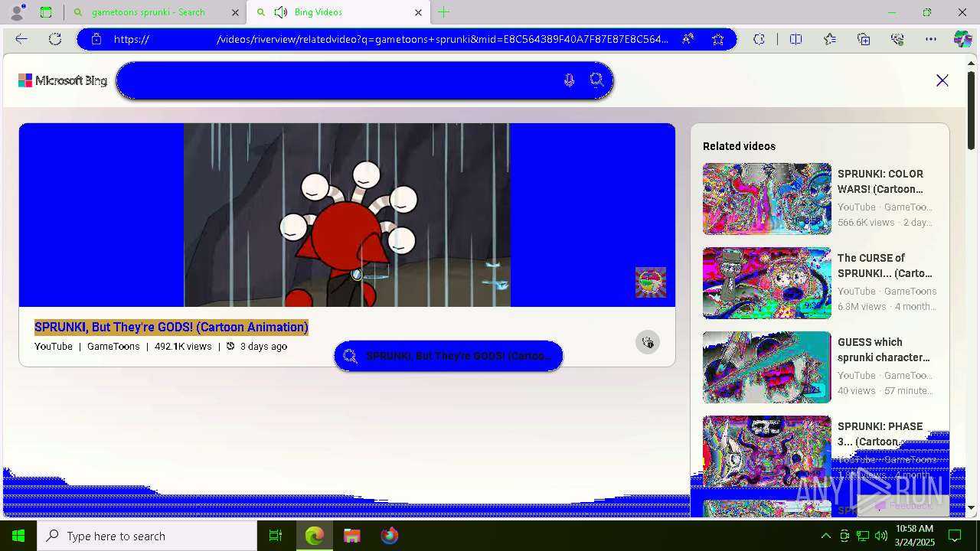Open the YouTube source link
Screen dimensions: 980x551
pos(54,347)
